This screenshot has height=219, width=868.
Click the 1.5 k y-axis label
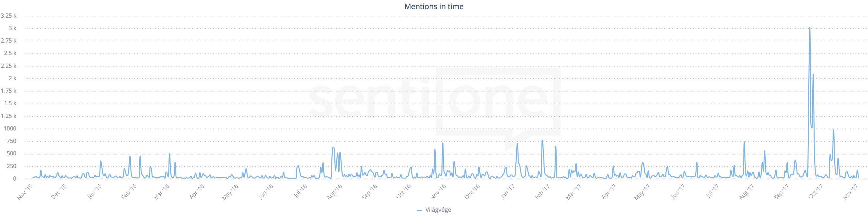coord(10,103)
